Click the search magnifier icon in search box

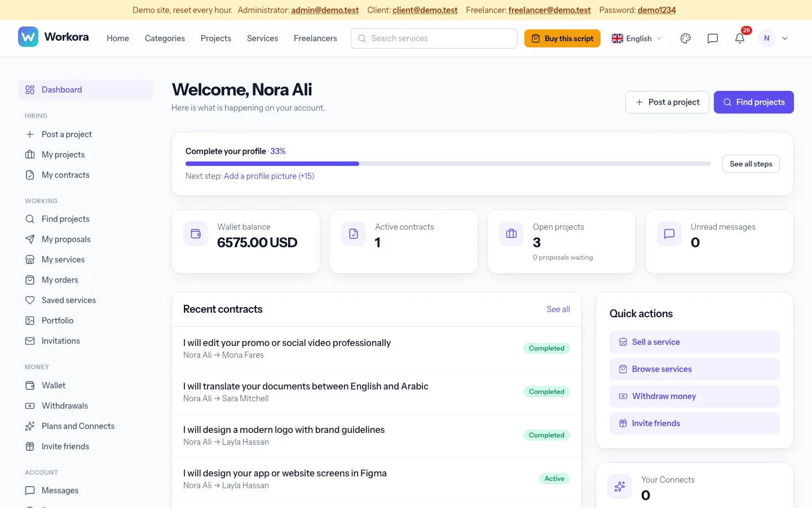tap(362, 38)
